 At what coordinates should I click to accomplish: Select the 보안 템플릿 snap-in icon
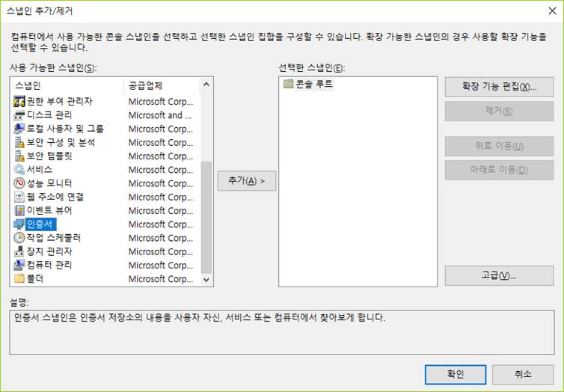pos(19,156)
